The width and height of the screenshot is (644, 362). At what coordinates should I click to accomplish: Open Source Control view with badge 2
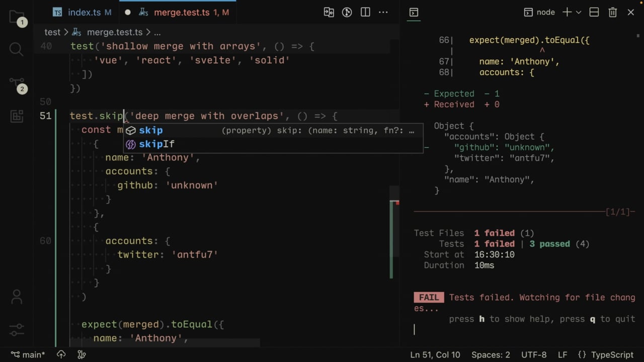click(17, 84)
